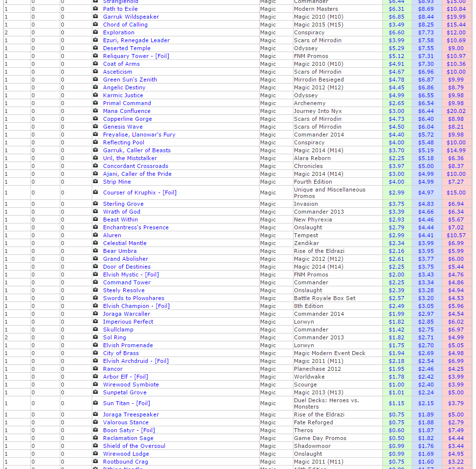Open Joraga Warcaller link
The height and width of the screenshot is (469, 476).
(126, 314)
